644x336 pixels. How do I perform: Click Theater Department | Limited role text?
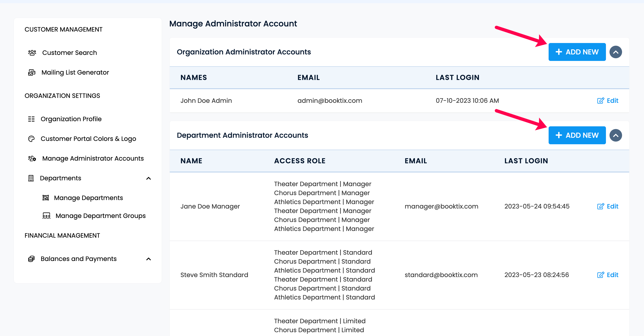[x=320, y=321]
